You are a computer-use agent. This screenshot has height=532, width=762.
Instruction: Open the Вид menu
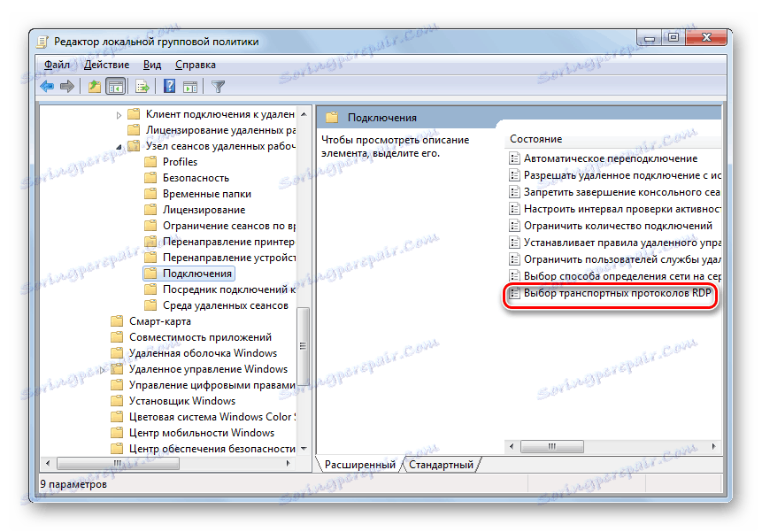[151, 65]
